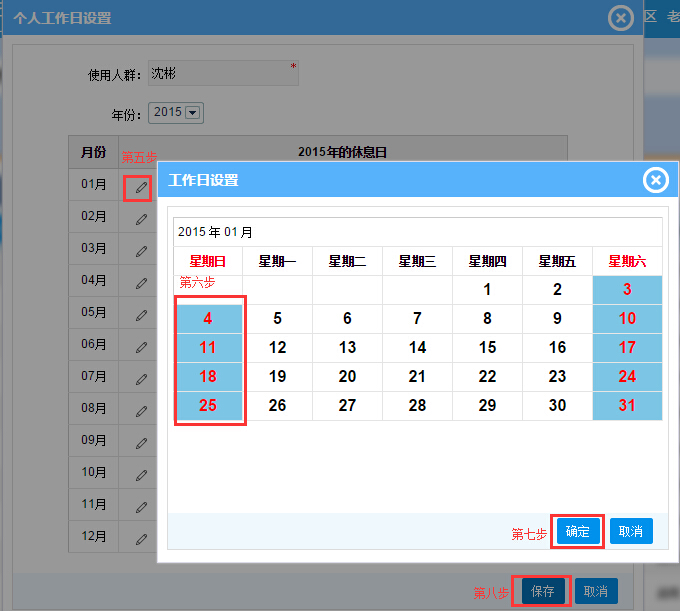Mark day 7 as a rest day

pos(417,319)
